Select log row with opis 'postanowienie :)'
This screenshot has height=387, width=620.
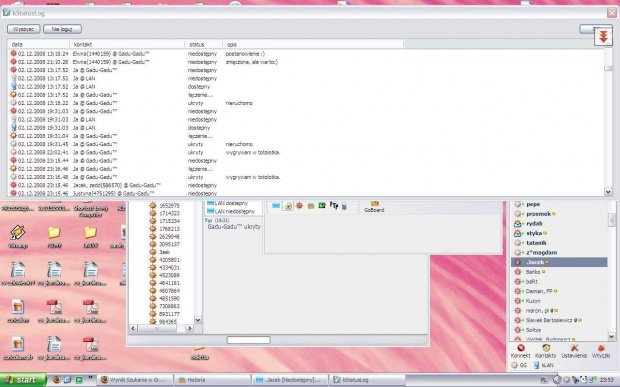[x=306, y=53]
